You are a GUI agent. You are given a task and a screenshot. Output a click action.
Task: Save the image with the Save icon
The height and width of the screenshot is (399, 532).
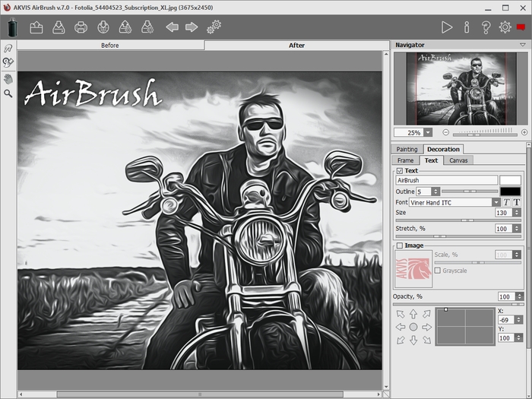pos(59,27)
